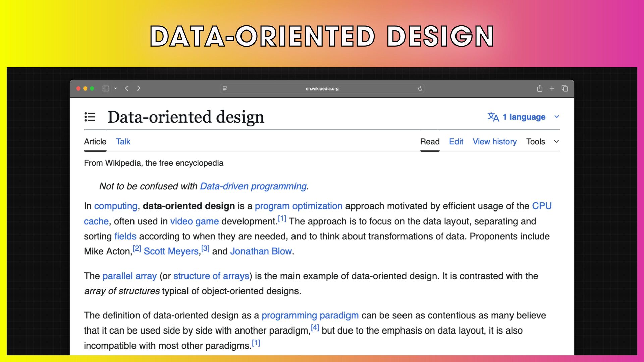Open the Tools menu
The image size is (644, 362).
pos(536,142)
